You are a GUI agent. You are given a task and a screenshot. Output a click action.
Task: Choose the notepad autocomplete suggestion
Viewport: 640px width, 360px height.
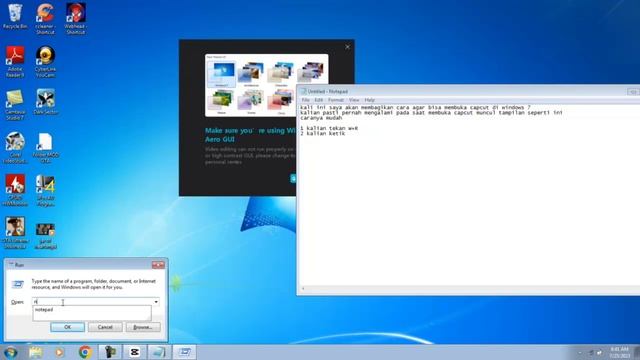click(x=92, y=309)
